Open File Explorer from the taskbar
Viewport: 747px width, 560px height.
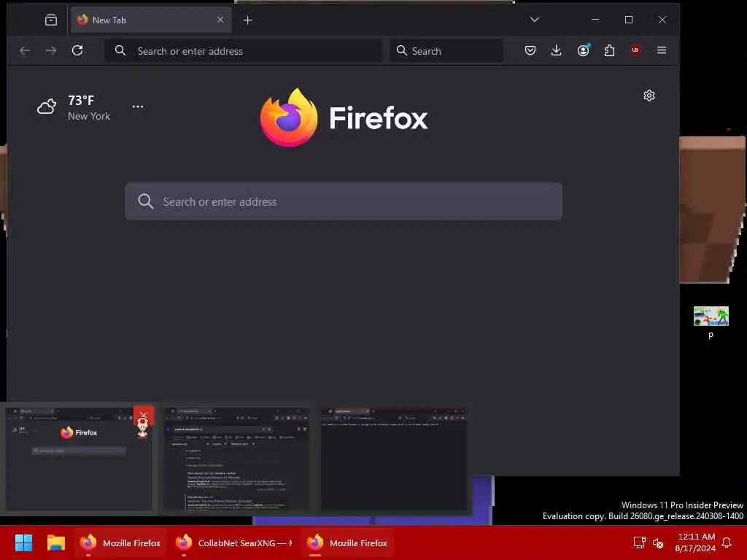[55, 542]
